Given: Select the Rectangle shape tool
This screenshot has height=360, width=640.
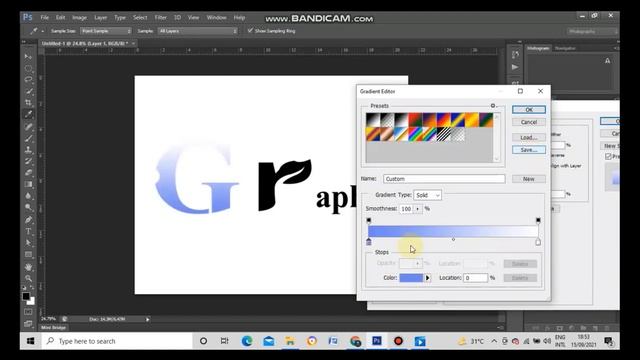Looking at the screenshot, I should pos(28,255).
